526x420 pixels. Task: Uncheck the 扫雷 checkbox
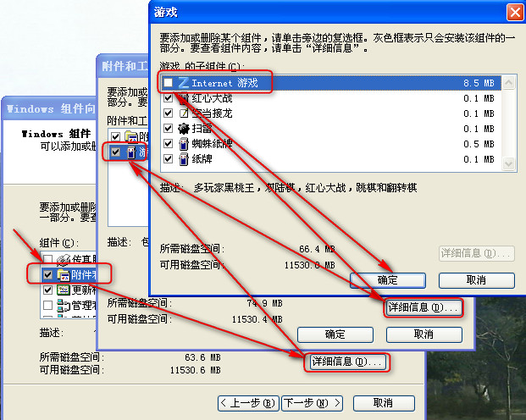168,128
